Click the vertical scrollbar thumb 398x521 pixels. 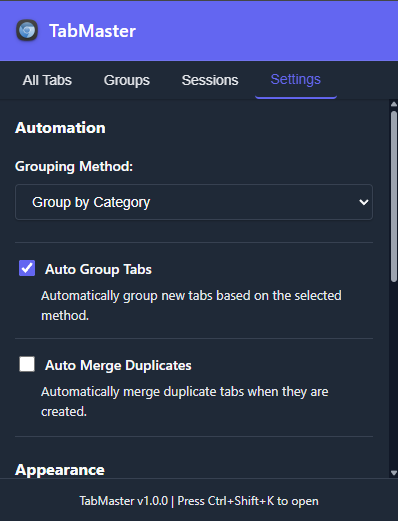tap(394, 196)
